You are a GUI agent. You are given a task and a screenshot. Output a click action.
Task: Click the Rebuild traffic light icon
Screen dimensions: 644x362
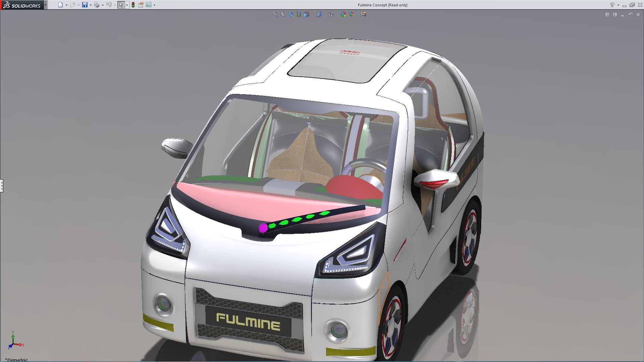tap(133, 5)
